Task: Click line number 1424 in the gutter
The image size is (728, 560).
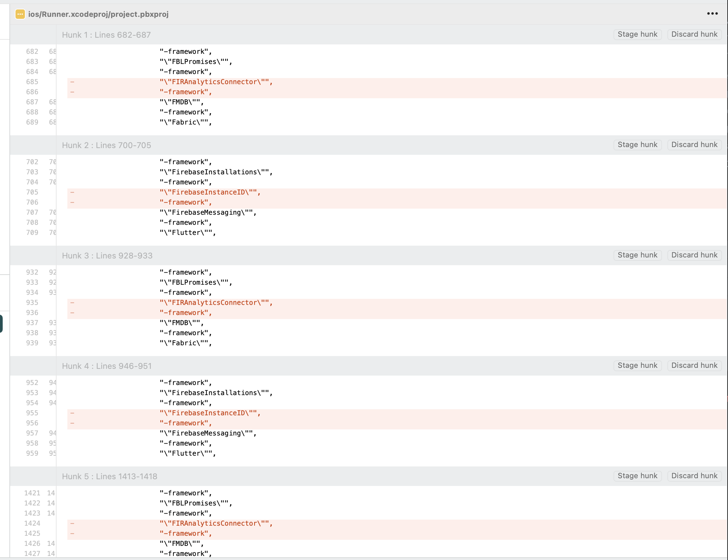Action: pyautogui.click(x=32, y=523)
